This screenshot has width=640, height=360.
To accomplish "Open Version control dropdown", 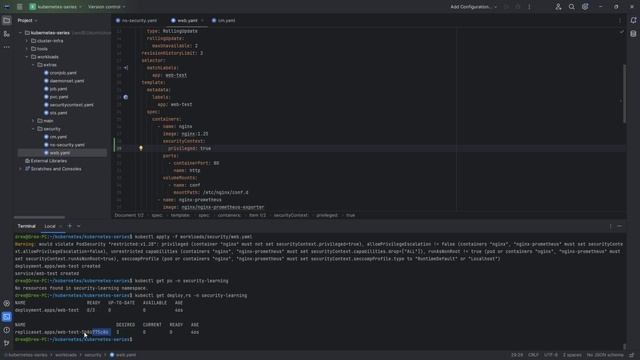I will pos(107,7).
